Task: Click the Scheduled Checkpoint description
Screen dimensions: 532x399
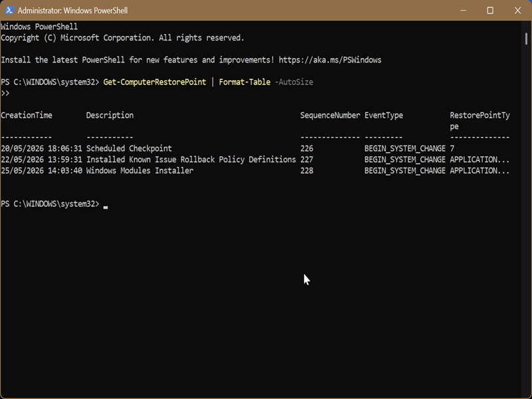Action: [x=129, y=148]
